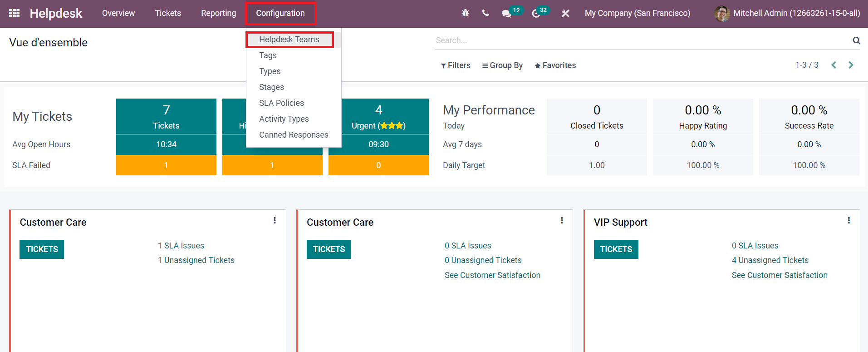
Task: Open Mitchell Admin user menu
Action: point(787,13)
